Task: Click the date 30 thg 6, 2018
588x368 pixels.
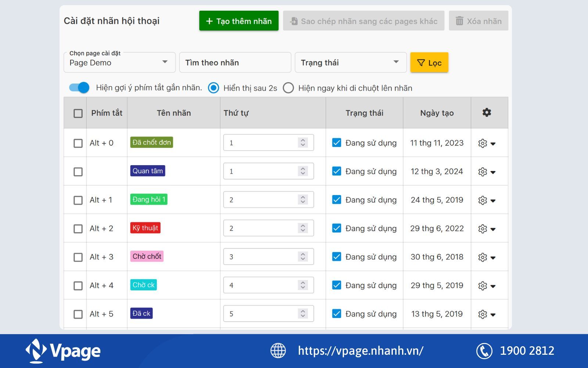Action: click(437, 257)
